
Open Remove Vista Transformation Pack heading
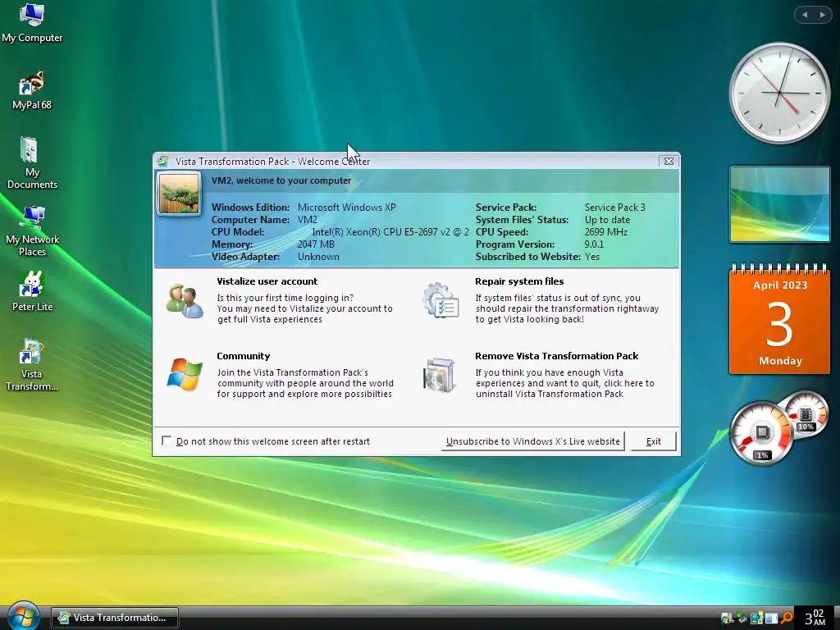click(557, 356)
